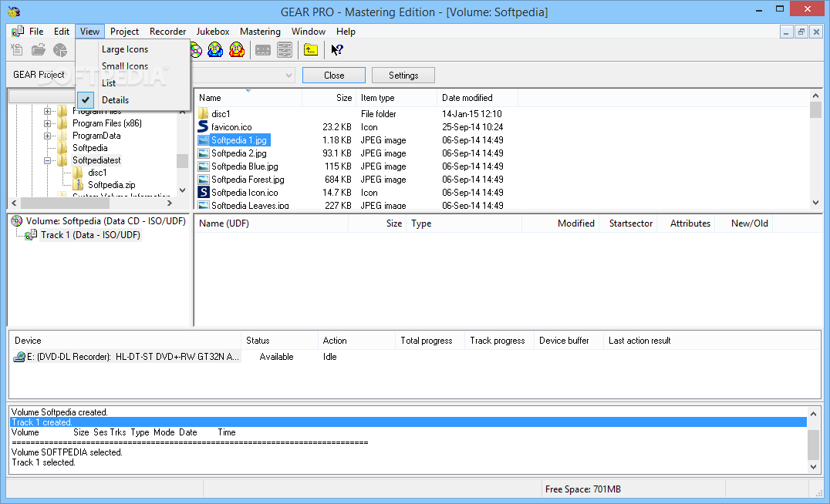Image resolution: width=830 pixels, height=504 pixels.
Task: Click the blue disc burner toolbar icon
Action: [x=215, y=50]
